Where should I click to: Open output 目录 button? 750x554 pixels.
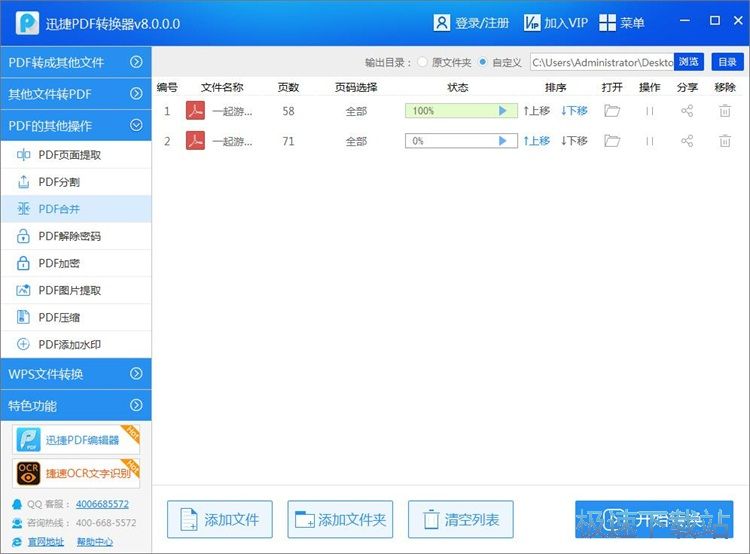[728, 62]
